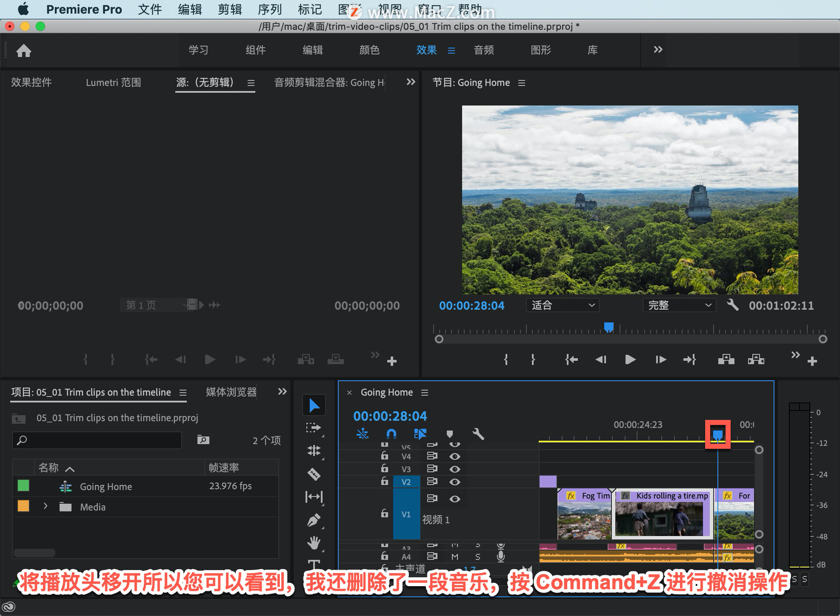
Task: Click the Add Marker icon in timeline
Action: 449,434
